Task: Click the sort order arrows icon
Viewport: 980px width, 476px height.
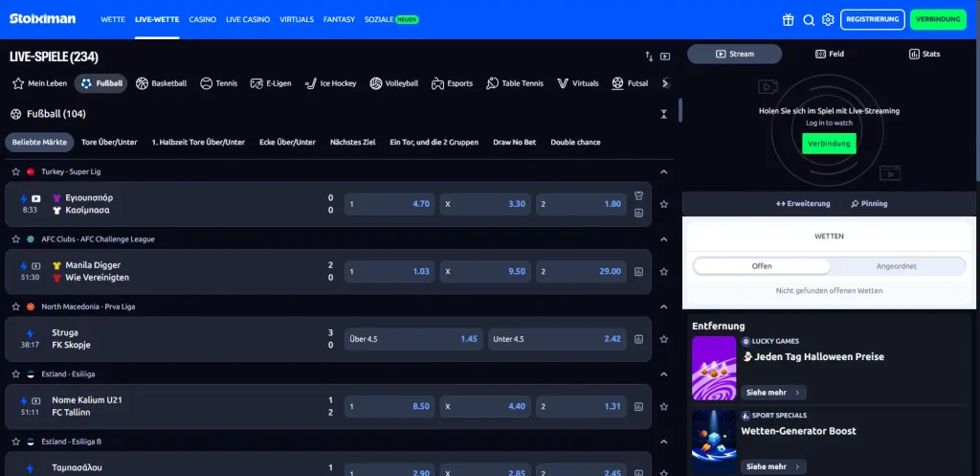Action: pos(649,57)
